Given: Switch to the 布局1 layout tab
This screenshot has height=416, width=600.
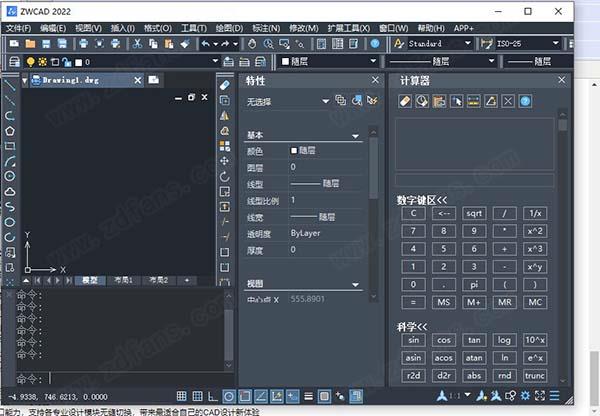Looking at the screenshot, I should pyautogui.click(x=123, y=281).
